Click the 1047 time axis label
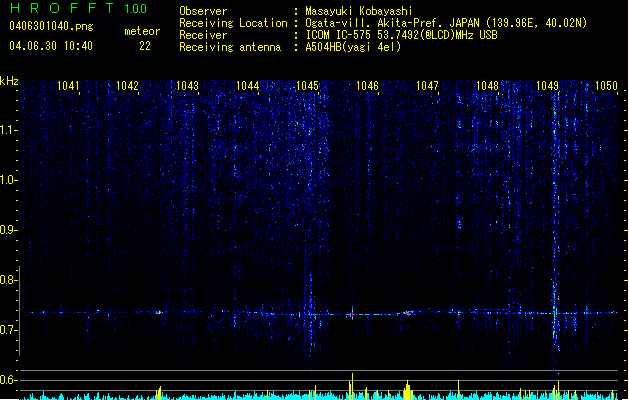This screenshot has width=629, height=400. coord(427,86)
